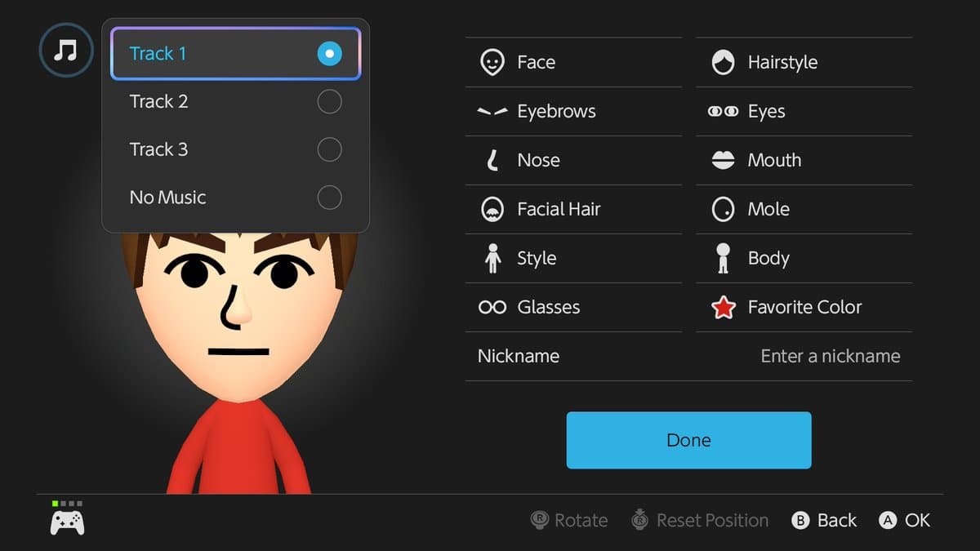Click the Favorite Color red star
The height and width of the screenshot is (551, 980).
pos(723,307)
